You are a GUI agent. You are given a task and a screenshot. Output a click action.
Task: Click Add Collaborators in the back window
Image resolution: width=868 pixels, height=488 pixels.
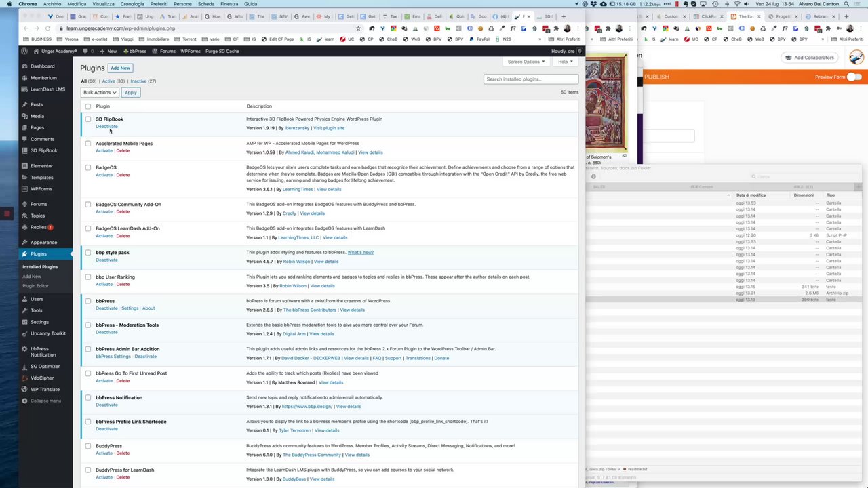809,58
